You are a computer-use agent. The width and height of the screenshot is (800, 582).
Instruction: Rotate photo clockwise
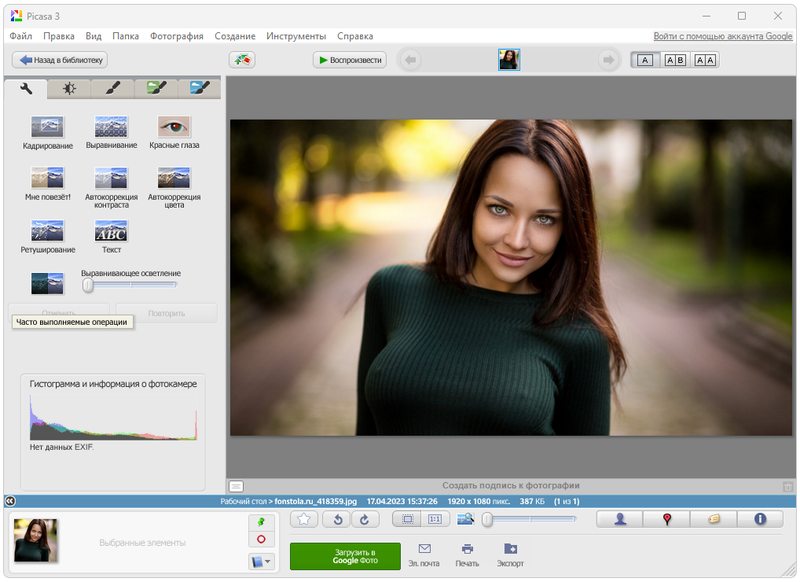click(x=365, y=519)
